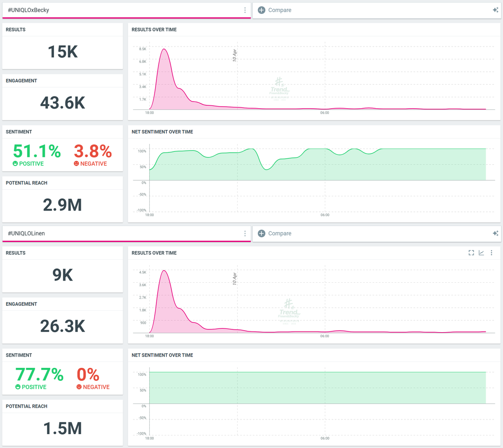Click the 43.6K engagement value

tap(63, 103)
